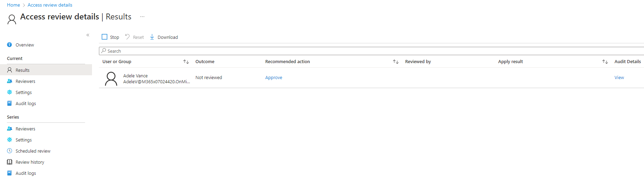This screenshot has width=644, height=180.
Task: Click the Scheduled review clock icon
Action: coord(10,151)
